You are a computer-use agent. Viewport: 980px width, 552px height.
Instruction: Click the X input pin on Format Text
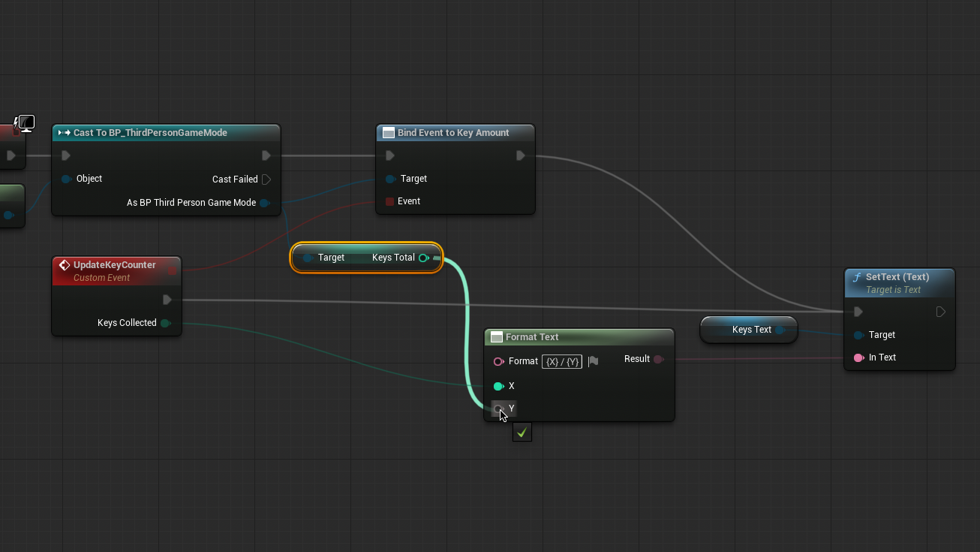pyautogui.click(x=498, y=386)
